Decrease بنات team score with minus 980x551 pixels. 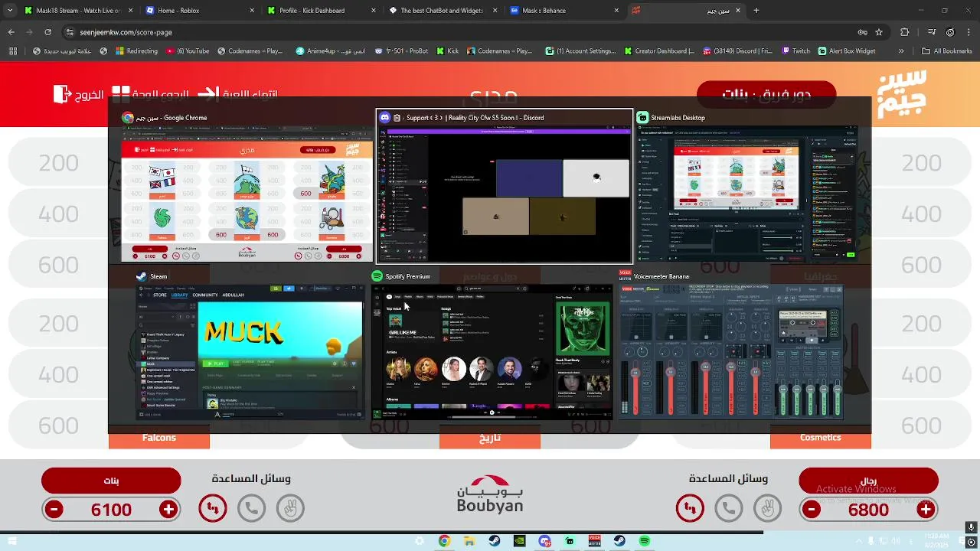54,509
